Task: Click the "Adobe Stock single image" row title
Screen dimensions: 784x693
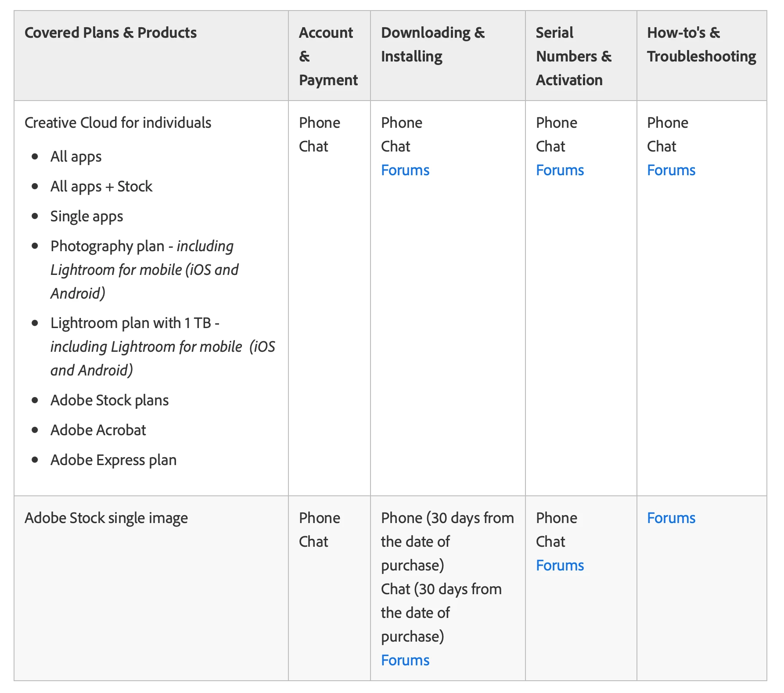Action: pyautogui.click(x=106, y=518)
